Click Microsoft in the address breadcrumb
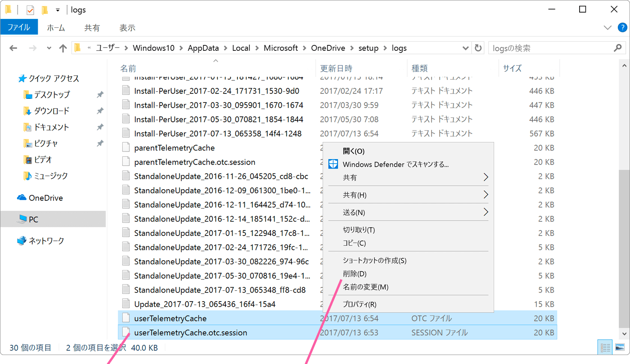630x364 pixels. pyautogui.click(x=281, y=48)
